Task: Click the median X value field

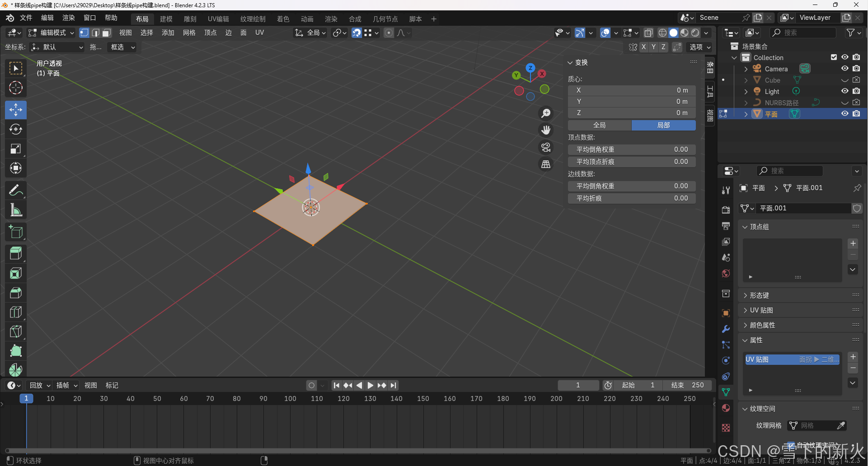Action: (x=632, y=90)
